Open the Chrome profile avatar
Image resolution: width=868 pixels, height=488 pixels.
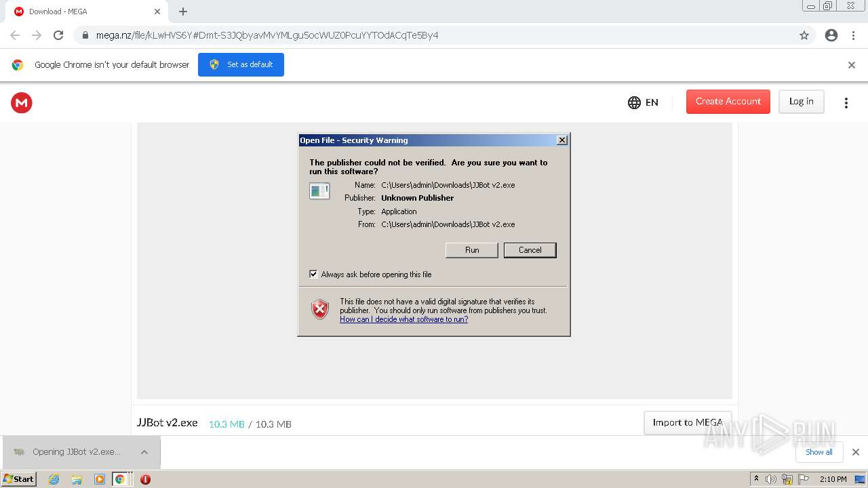point(831,35)
